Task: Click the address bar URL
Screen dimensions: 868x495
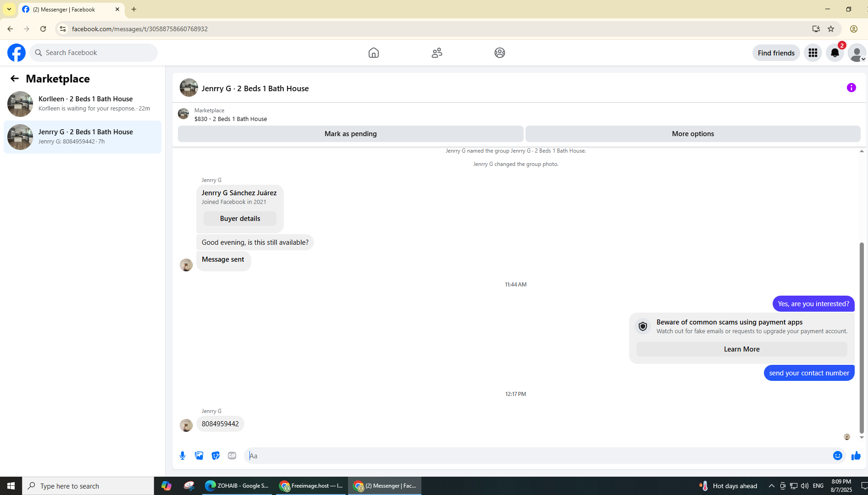Action: tap(140, 29)
